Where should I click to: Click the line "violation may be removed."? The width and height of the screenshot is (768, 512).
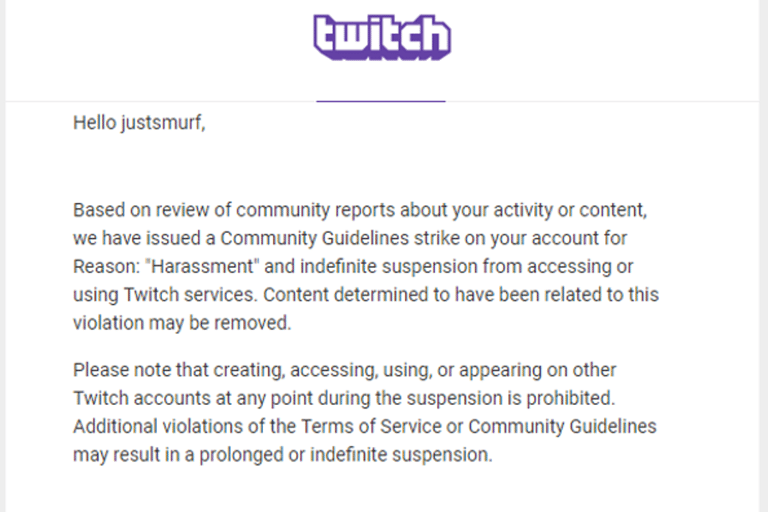[182, 323]
